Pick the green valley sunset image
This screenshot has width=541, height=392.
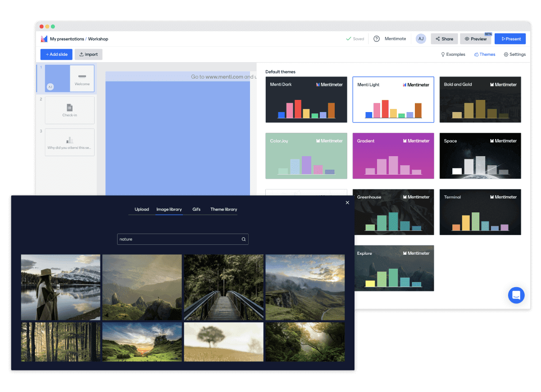[x=142, y=342]
